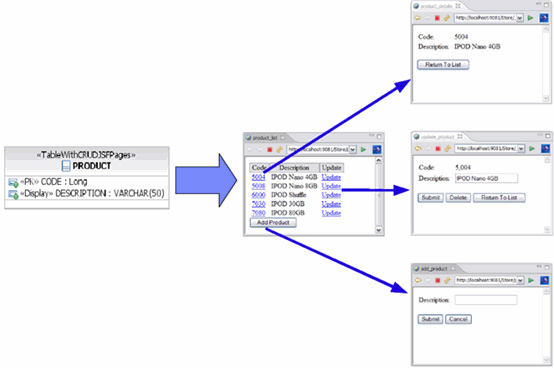Click scroll down arrow in product_list pane
Screen dimensions: 554x368
click(x=378, y=230)
